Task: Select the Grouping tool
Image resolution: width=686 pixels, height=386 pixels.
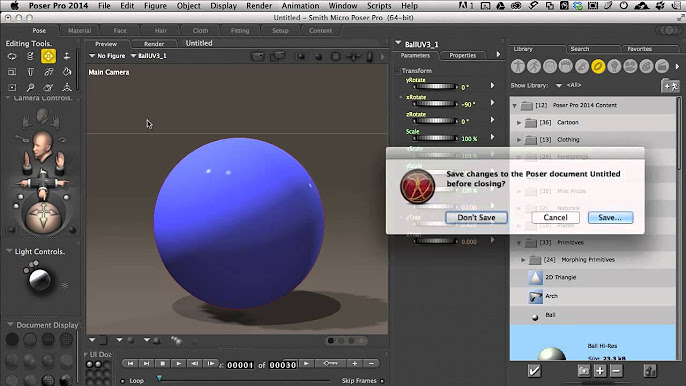Action: (12, 88)
